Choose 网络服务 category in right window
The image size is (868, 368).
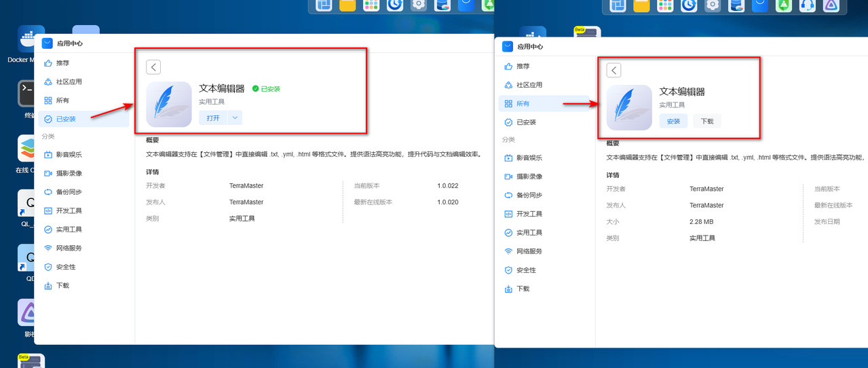pos(544,251)
